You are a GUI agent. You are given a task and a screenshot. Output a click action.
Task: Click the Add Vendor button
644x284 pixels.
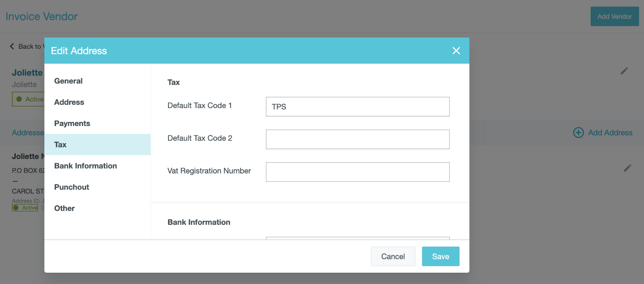pyautogui.click(x=614, y=16)
